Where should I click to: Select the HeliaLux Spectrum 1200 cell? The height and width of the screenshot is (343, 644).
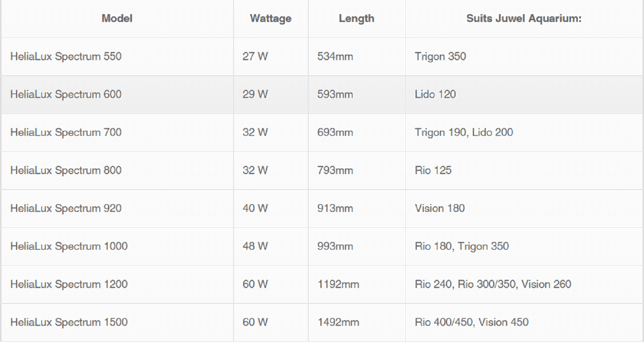click(x=69, y=284)
